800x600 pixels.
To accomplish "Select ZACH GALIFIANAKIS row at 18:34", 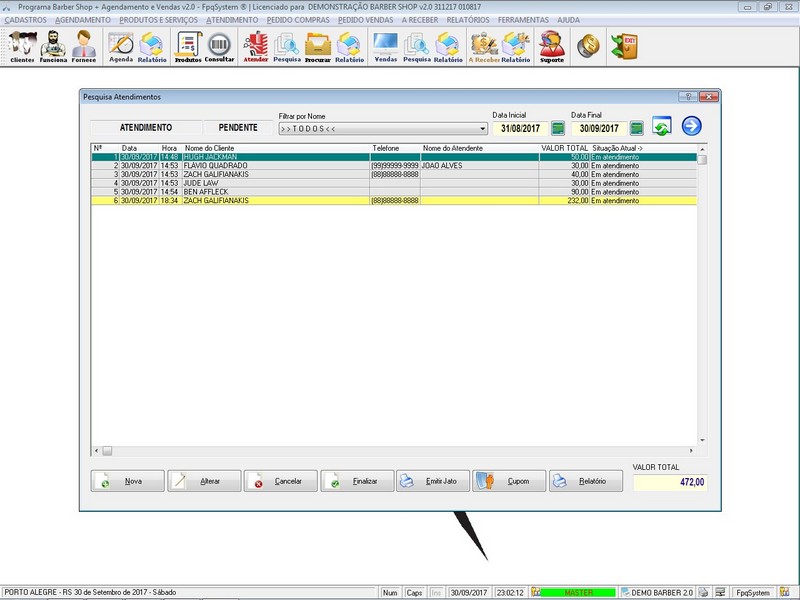I will (x=394, y=201).
